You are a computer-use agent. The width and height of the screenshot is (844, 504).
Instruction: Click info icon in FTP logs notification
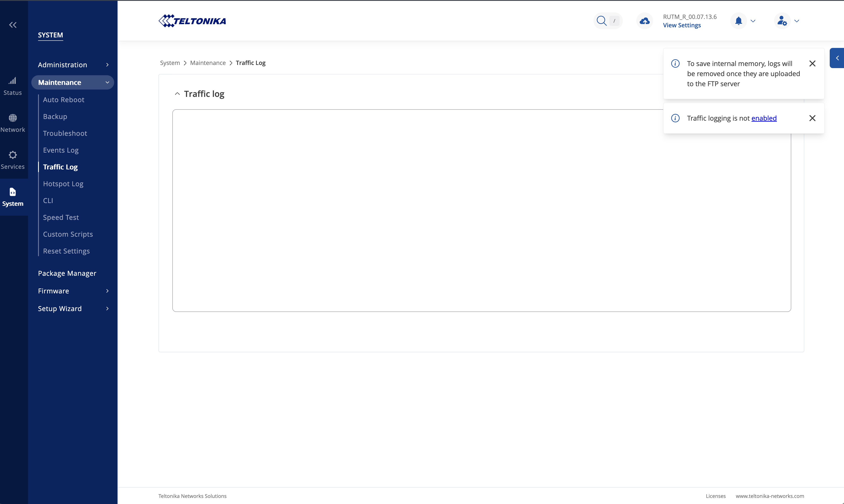point(675,63)
